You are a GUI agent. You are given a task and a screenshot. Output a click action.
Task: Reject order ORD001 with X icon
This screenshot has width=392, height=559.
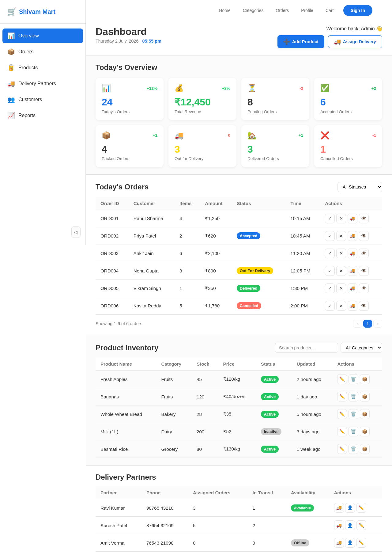[341, 219]
